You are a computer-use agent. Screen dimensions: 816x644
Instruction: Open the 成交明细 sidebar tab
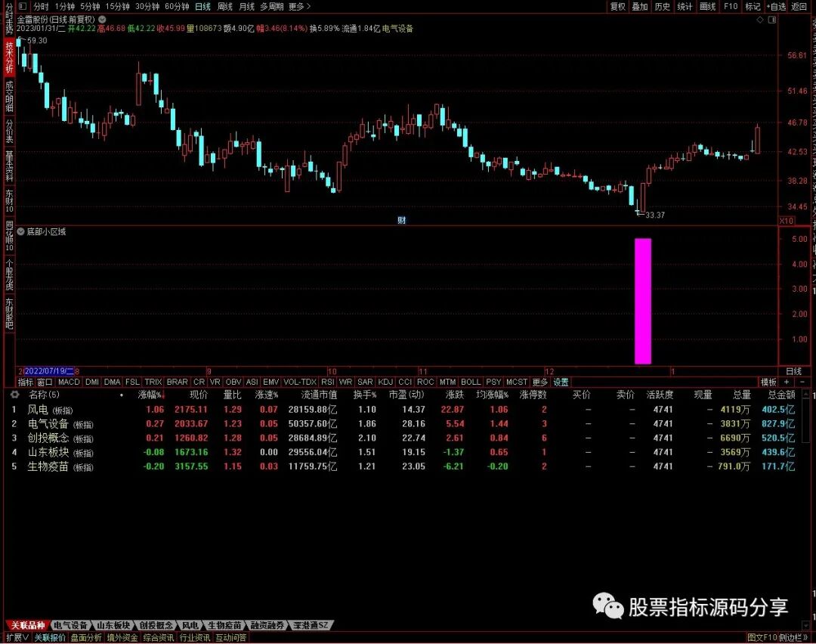coord(9,96)
